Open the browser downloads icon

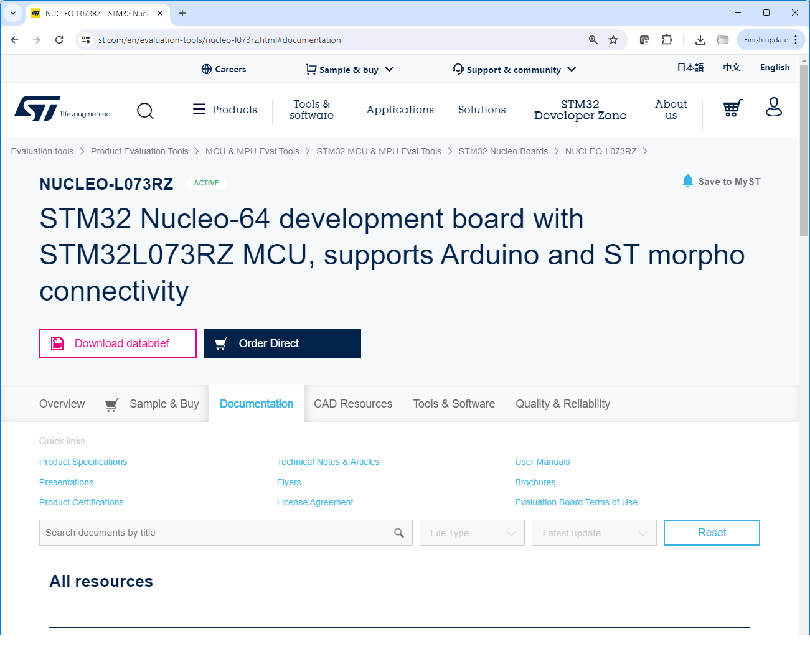[700, 39]
